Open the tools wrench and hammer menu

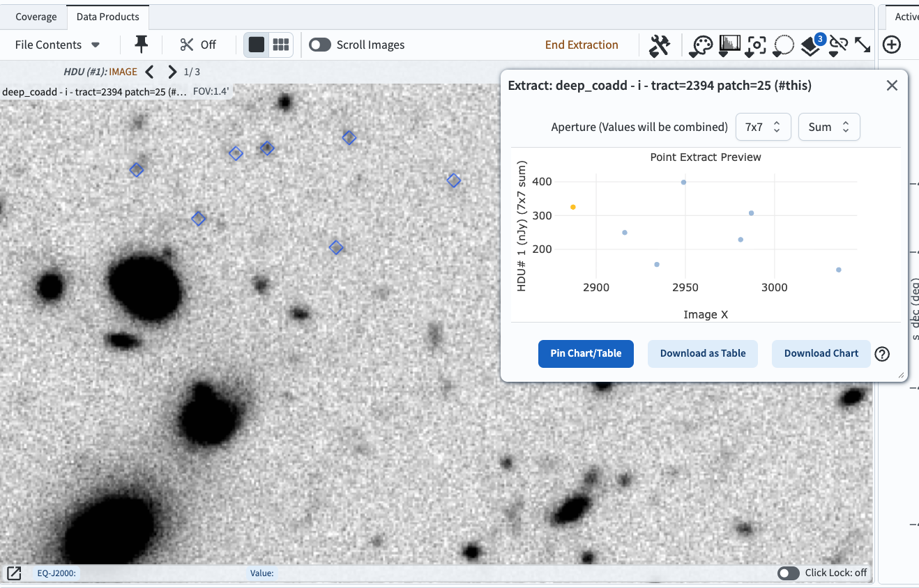pyautogui.click(x=659, y=45)
